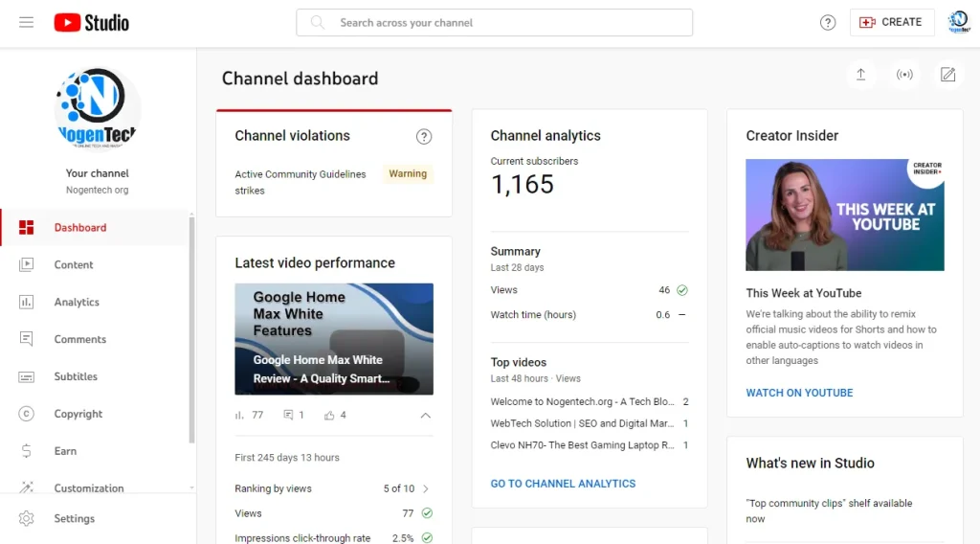
Task: Click the "Your channel" label
Action: [x=97, y=173]
